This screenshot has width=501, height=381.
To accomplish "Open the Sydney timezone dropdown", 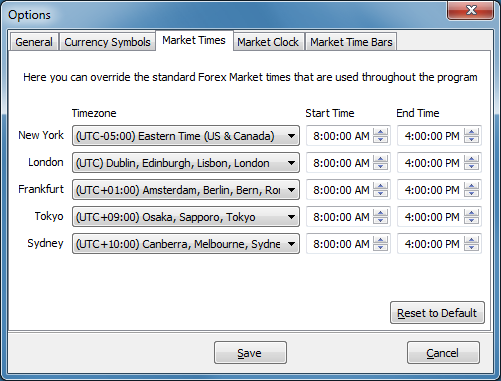I will [186, 244].
